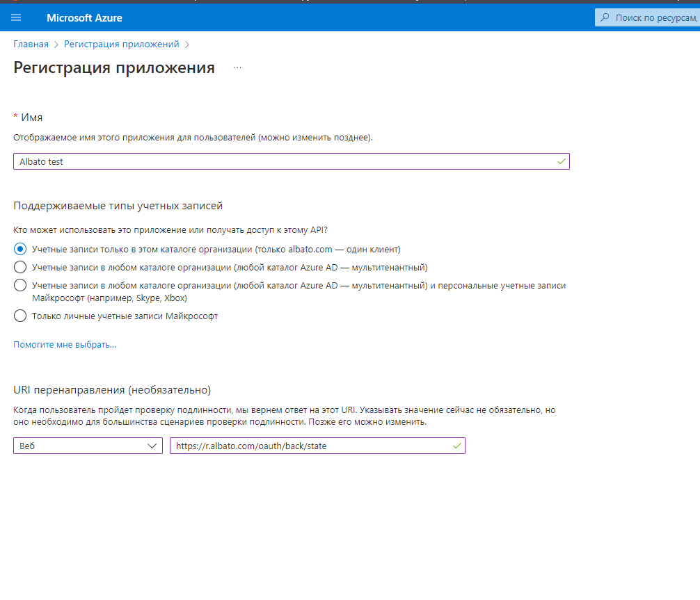Viewport: 700px width, 600px height.
Task: Click the Microsoft Azure logo text
Action: [x=84, y=18]
